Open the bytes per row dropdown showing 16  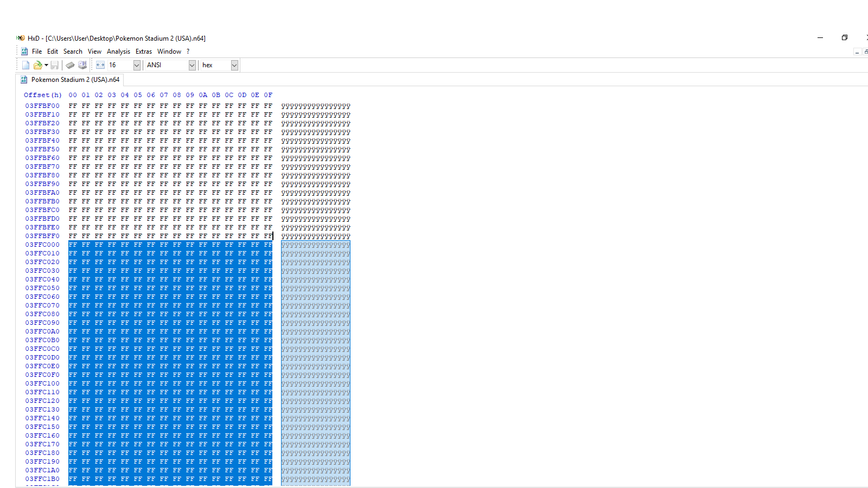pyautogui.click(x=137, y=65)
